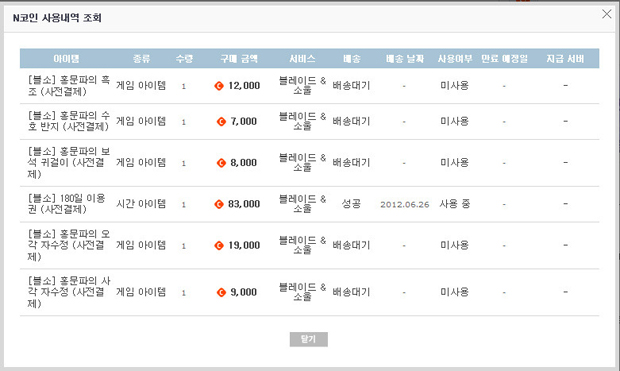Viewport: 620px width, 371px height.
Task: Click the 사용 중 status text
Action: tap(455, 204)
